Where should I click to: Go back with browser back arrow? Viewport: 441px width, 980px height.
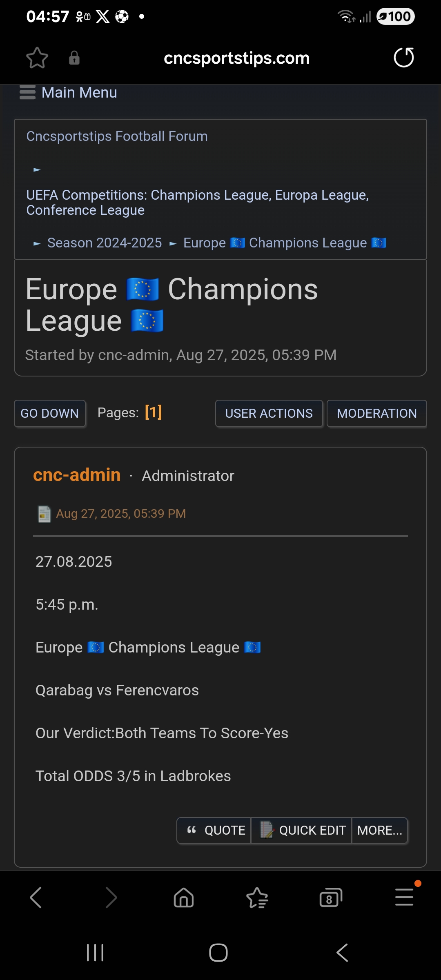[36, 898]
